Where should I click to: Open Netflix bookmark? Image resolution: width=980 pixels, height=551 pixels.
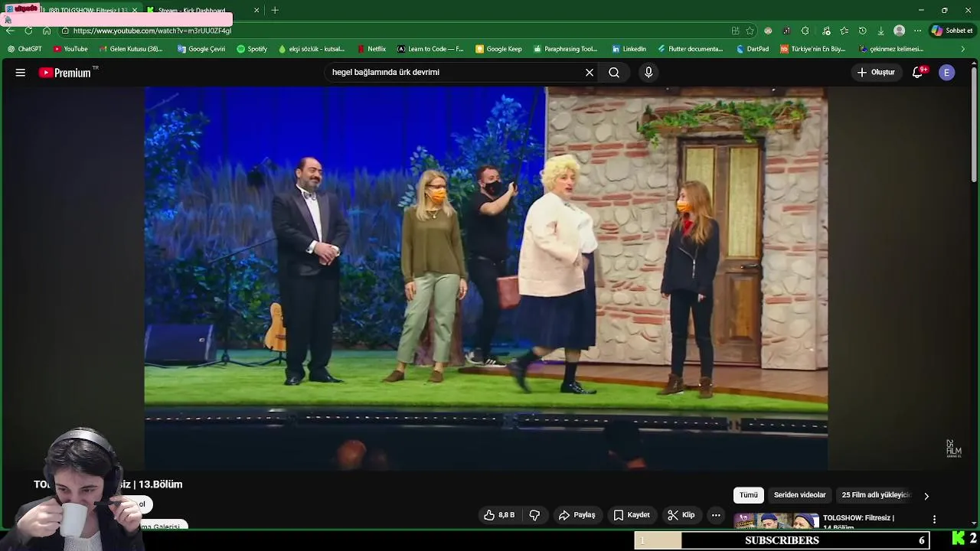click(371, 49)
